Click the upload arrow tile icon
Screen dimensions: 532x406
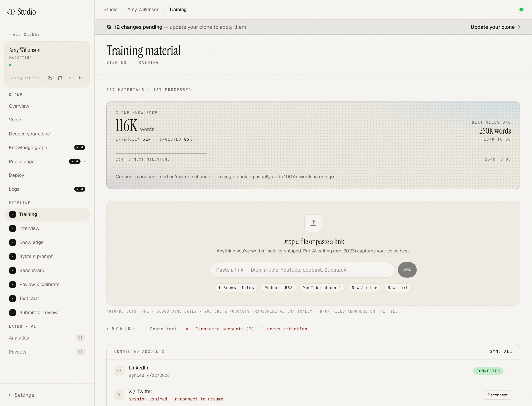pos(313,223)
